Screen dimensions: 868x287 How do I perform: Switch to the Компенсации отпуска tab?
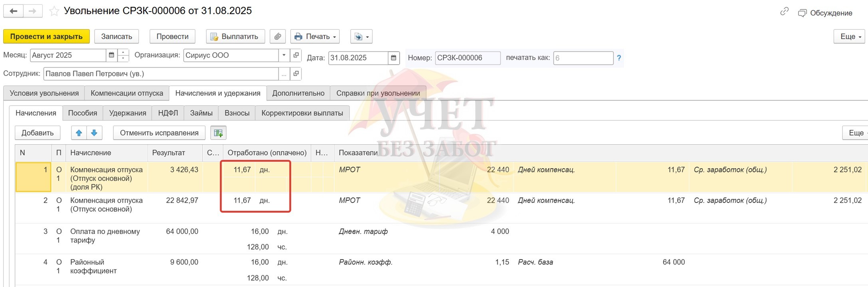(x=127, y=93)
